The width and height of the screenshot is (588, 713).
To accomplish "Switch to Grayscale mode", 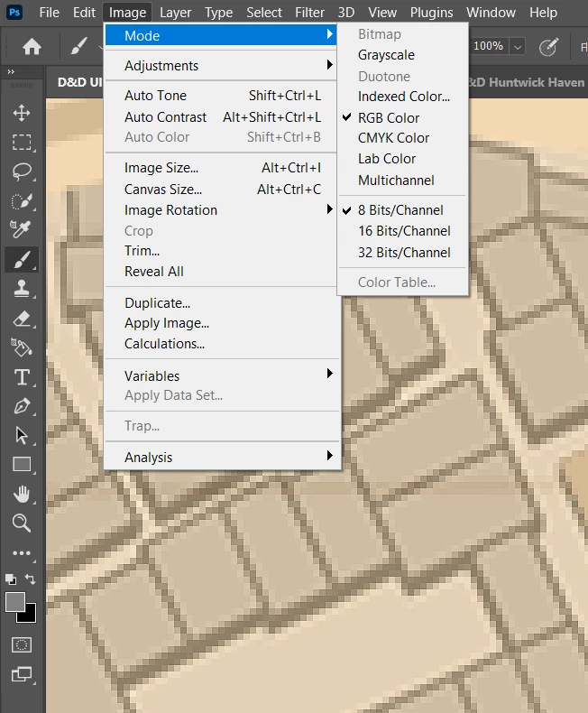I will 386,55.
